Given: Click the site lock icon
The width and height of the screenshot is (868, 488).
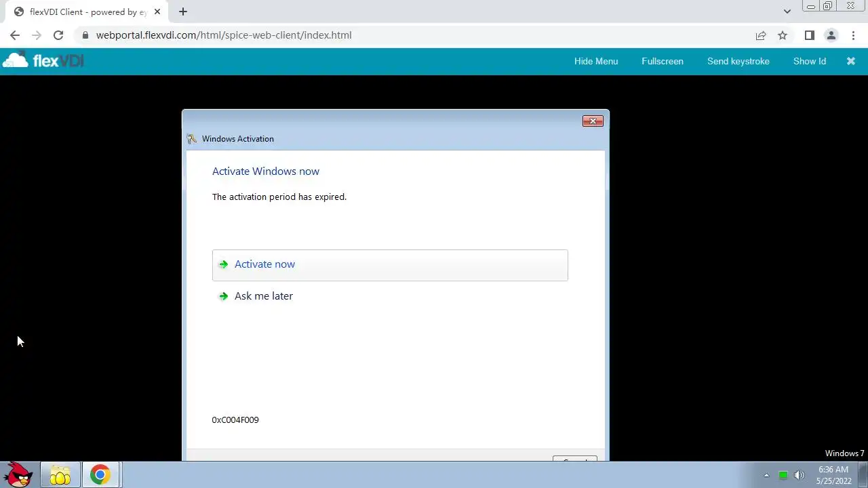Looking at the screenshot, I should (x=85, y=35).
